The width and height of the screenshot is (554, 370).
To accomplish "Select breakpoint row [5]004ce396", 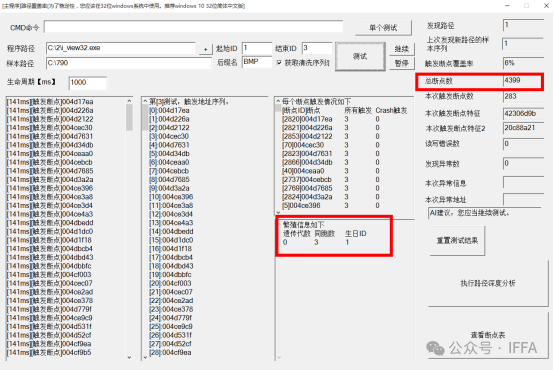I will [301, 206].
